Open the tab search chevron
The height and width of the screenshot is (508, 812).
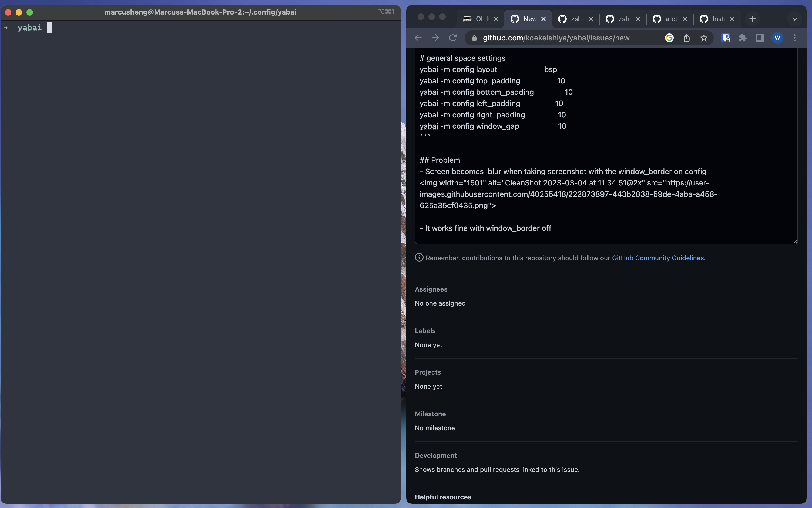pyautogui.click(x=794, y=19)
